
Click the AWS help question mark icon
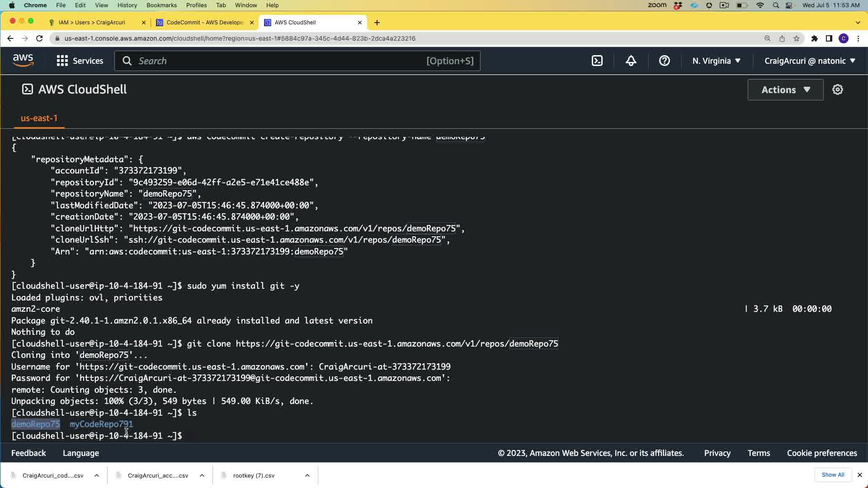coord(664,61)
